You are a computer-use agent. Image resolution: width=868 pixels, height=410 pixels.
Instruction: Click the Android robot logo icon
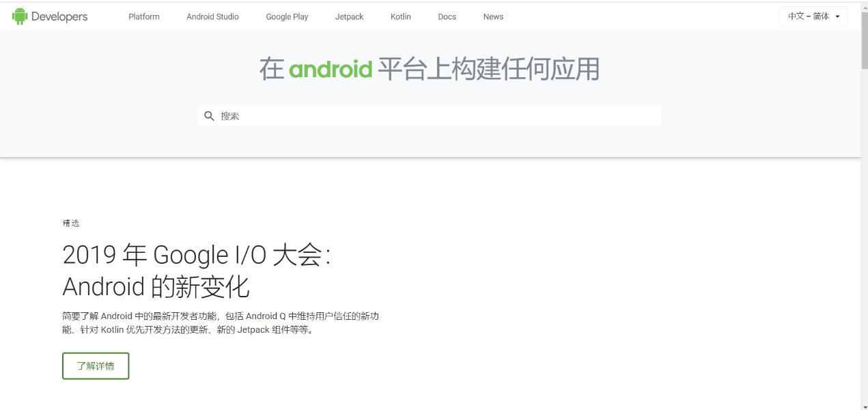20,15
